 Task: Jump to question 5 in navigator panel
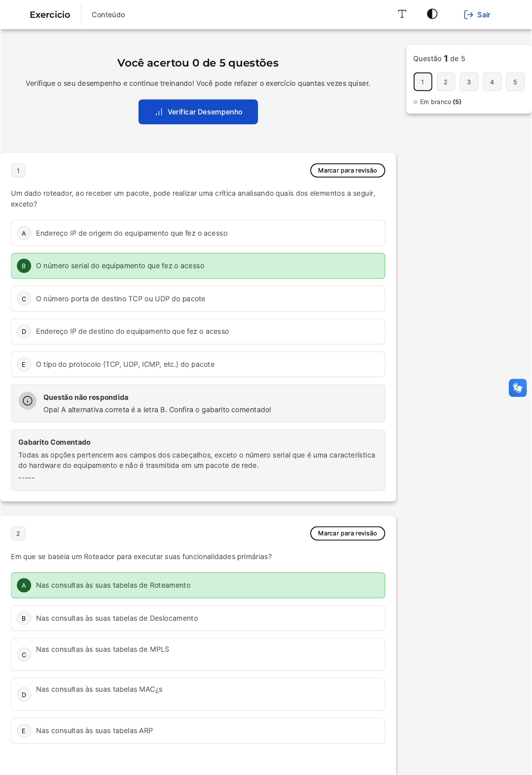[515, 82]
